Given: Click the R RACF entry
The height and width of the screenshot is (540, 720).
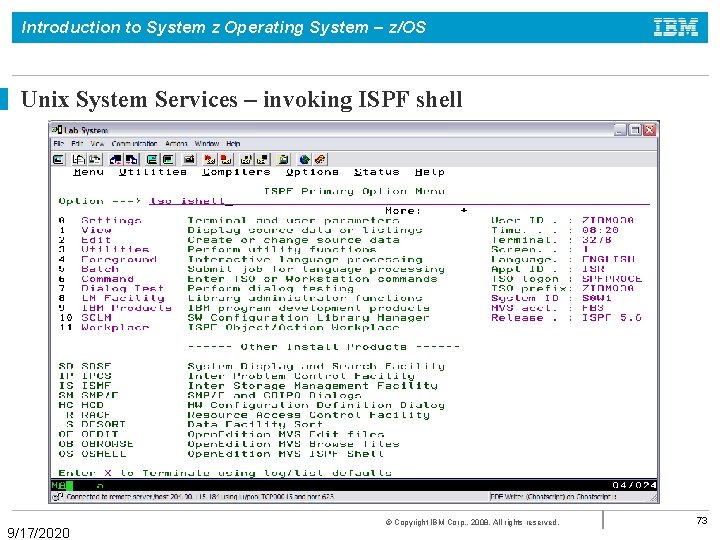Looking at the screenshot, I should point(88,415).
